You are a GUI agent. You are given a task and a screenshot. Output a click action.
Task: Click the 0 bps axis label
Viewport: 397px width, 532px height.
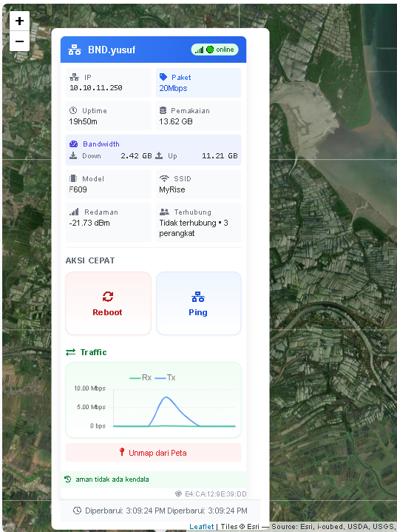[x=98, y=425]
